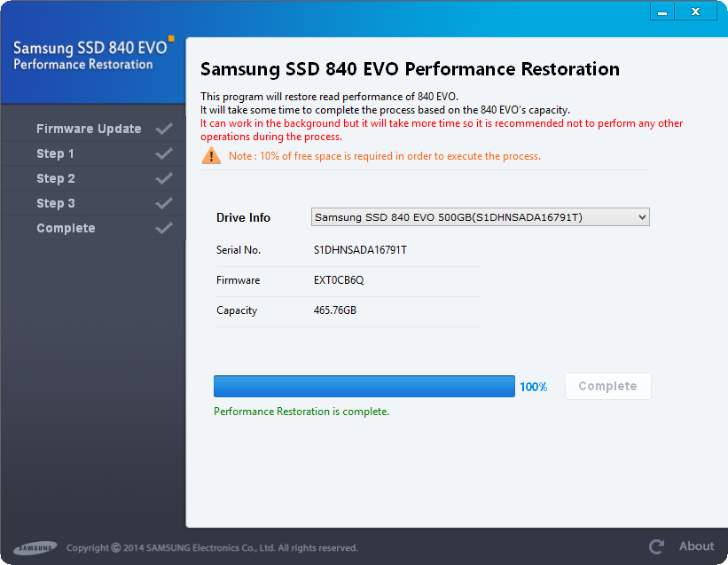
Task: Click the checkmark beside Firmware Update
Action: [x=164, y=129]
